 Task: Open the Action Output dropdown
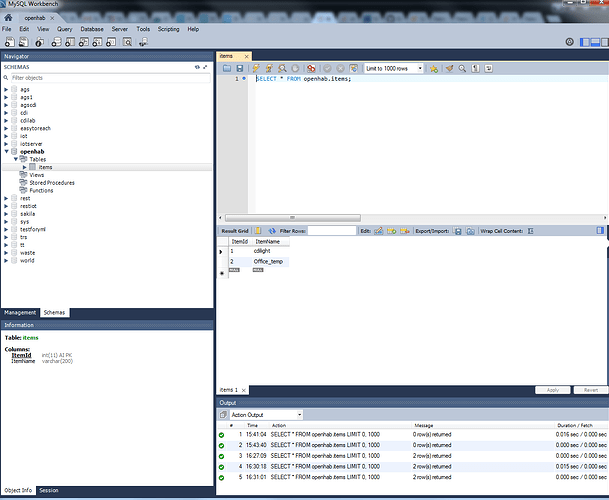point(266,414)
